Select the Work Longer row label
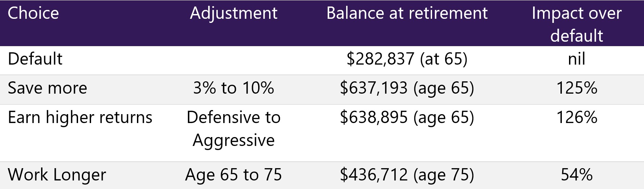Viewport: 644px width, 189px height. [x=57, y=175]
